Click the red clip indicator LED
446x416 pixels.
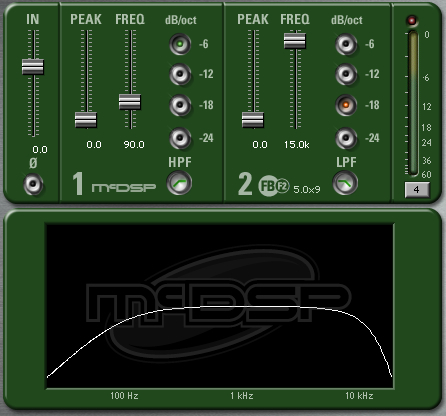coord(412,21)
